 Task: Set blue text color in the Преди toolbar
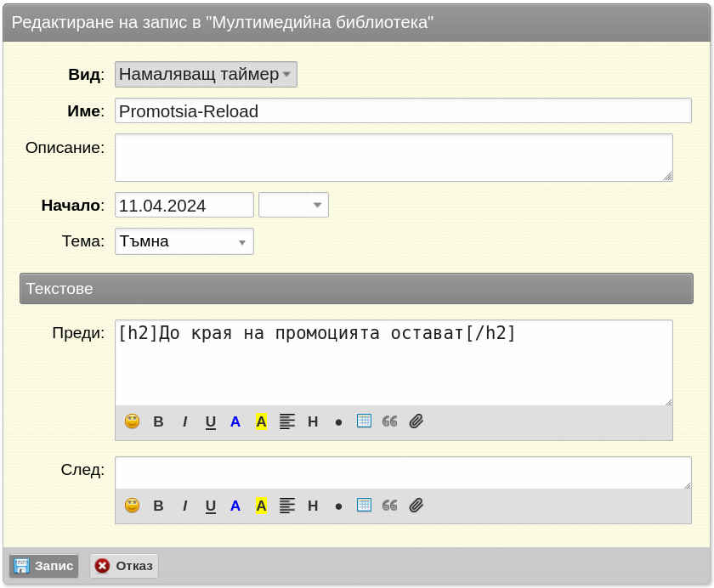click(235, 421)
